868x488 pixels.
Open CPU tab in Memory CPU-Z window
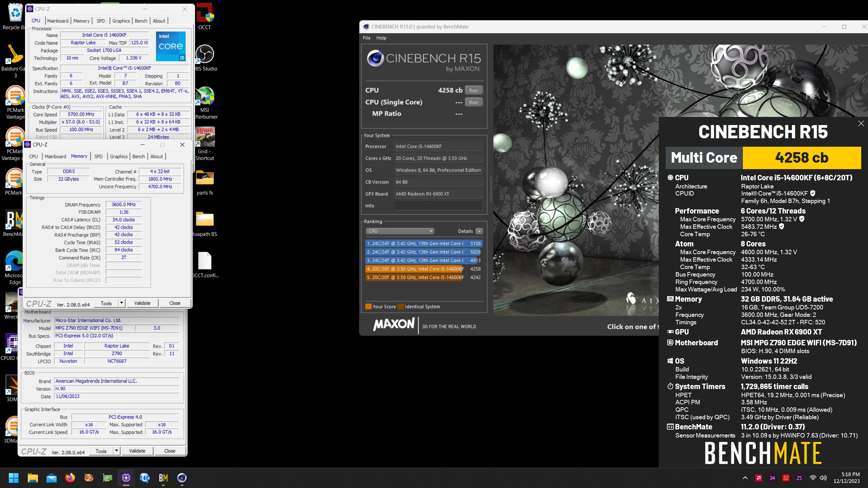[33, 156]
